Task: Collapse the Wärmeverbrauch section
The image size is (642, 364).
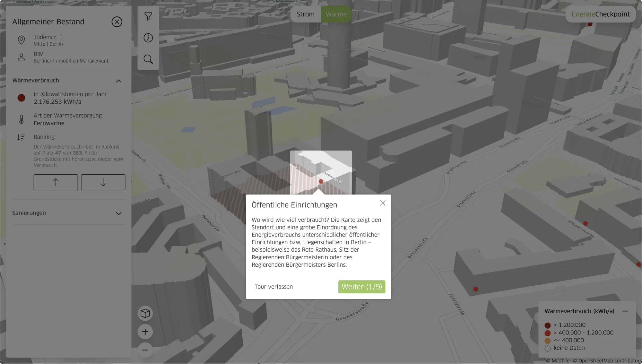Action: point(118,81)
